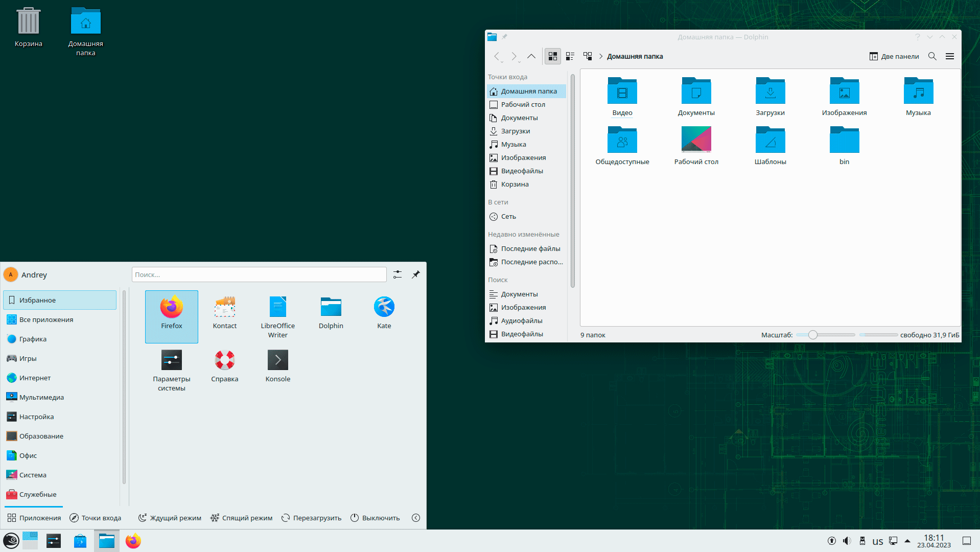Toggle the Две панели split view
This screenshot has height=552, width=980.
894,56
